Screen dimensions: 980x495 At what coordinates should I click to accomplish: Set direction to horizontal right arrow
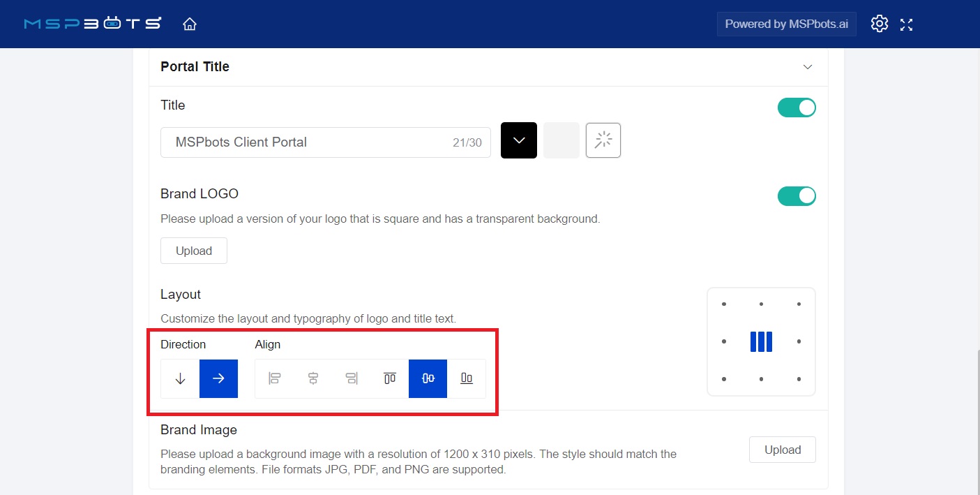(218, 378)
